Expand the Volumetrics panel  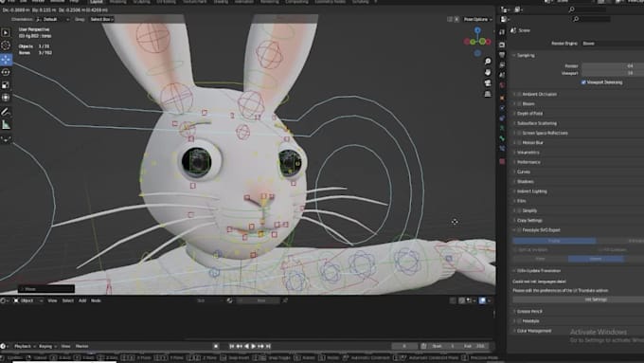coord(528,153)
